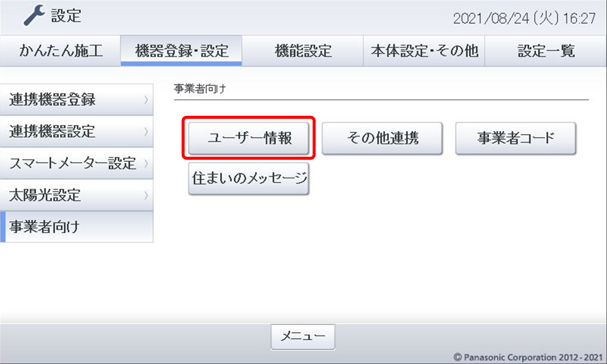Select 連携機器登録 in the sidebar
This screenshot has height=364, width=607.
click(x=76, y=100)
